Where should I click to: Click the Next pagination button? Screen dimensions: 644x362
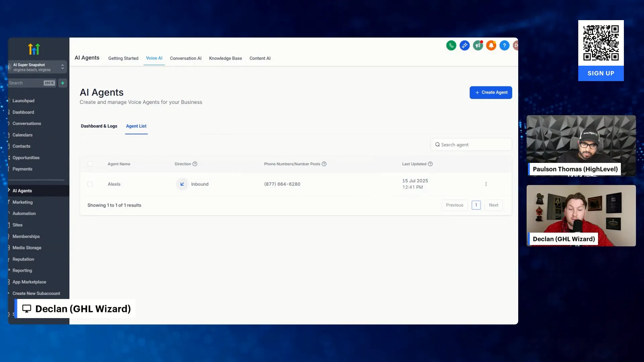[493, 205]
